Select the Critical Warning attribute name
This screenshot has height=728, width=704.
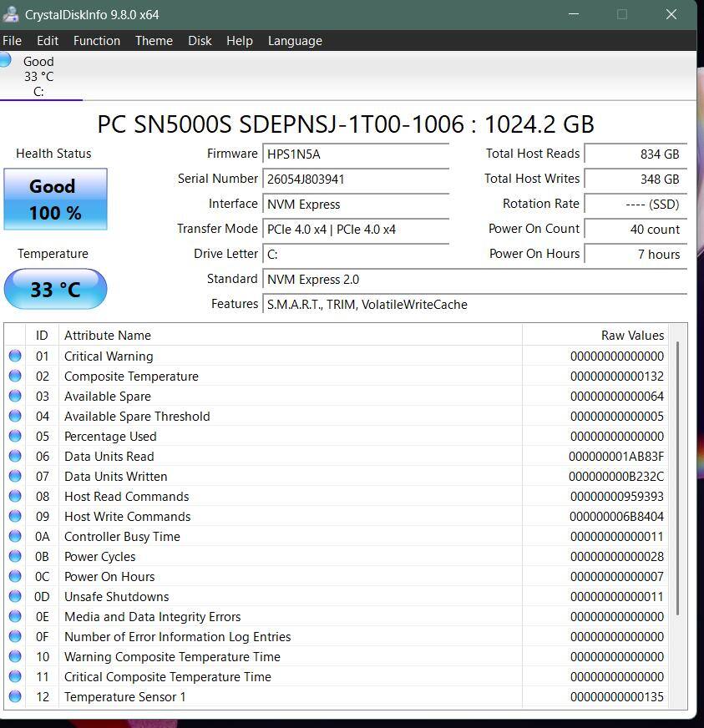point(109,356)
